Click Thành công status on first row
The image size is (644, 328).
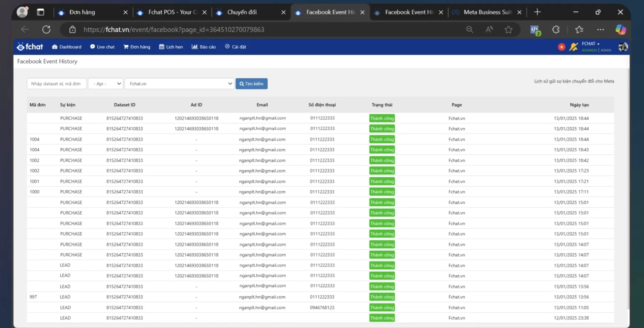tap(382, 118)
